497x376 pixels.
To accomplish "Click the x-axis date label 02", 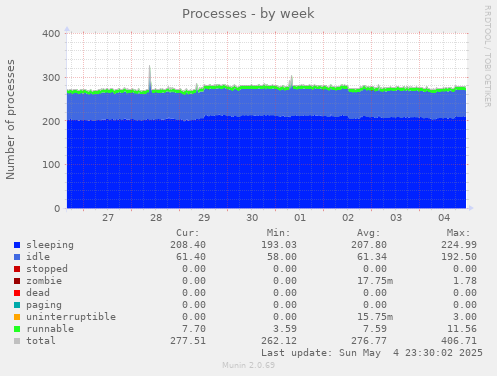I will tap(348, 218).
